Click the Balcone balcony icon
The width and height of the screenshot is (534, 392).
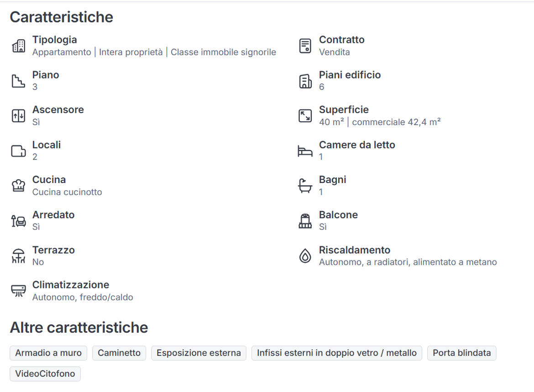305,221
